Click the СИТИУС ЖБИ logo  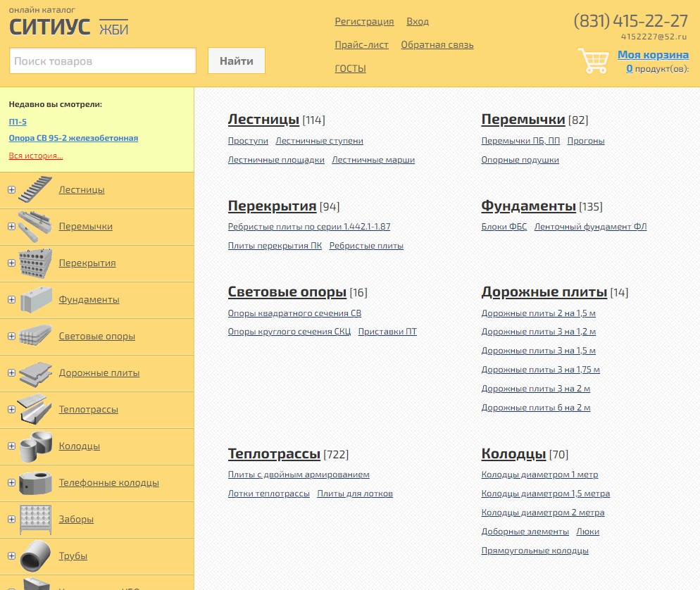click(69, 27)
